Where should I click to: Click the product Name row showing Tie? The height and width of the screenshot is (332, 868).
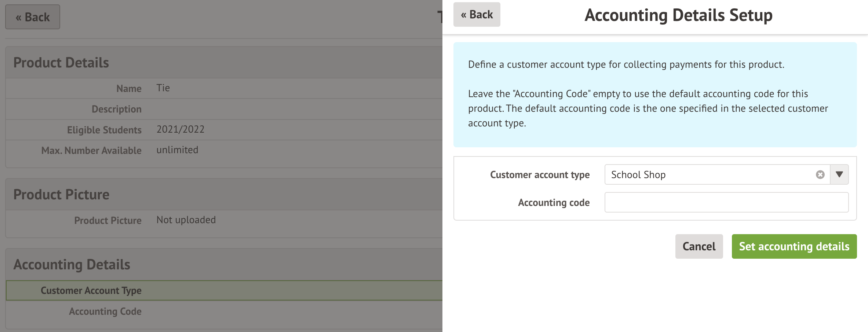tap(224, 88)
